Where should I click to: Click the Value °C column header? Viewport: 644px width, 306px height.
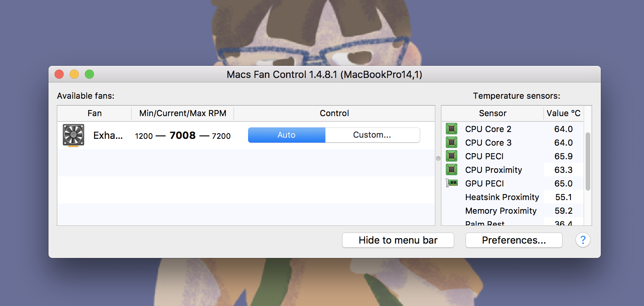[563, 113]
